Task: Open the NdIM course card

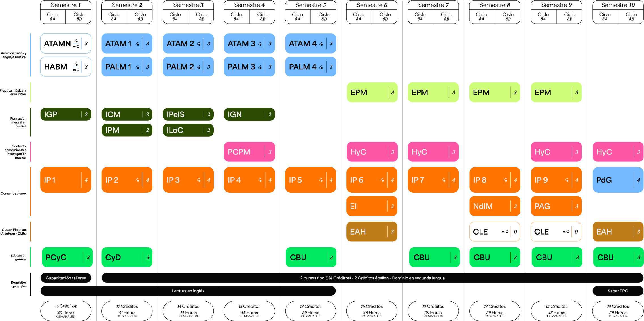Action: click(495, 206)
